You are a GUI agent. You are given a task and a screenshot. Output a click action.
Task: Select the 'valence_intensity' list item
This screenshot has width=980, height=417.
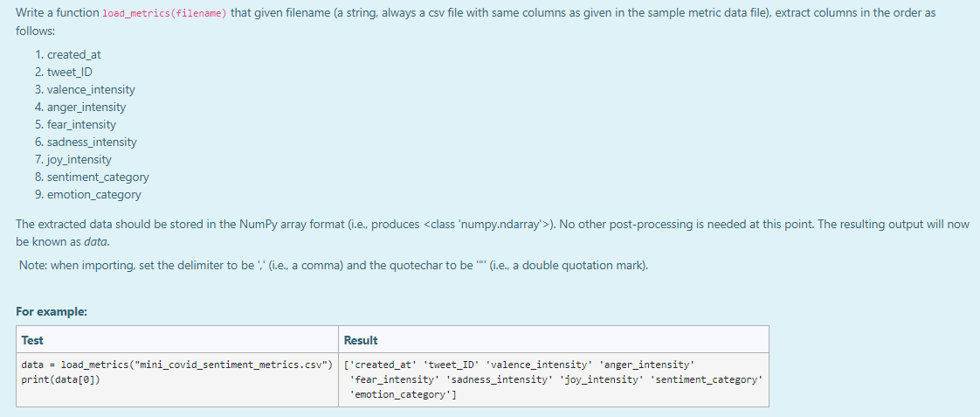click(x=91, y=89)
